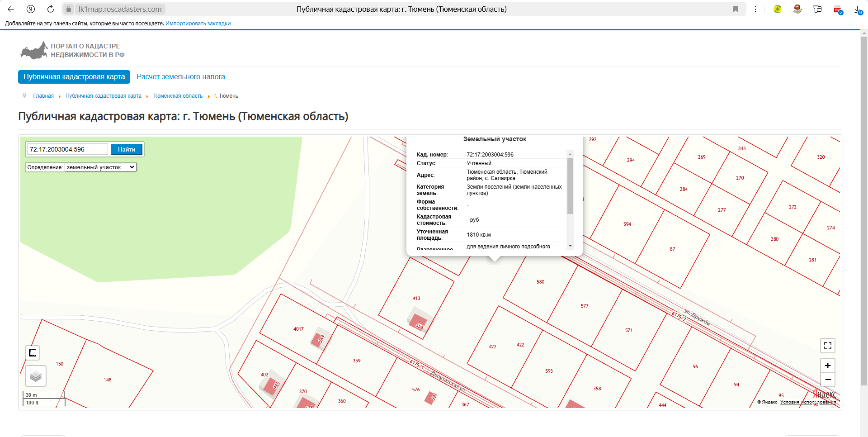Switch to 'Расчет земельного налога' tab

click(x=180, y=77)
